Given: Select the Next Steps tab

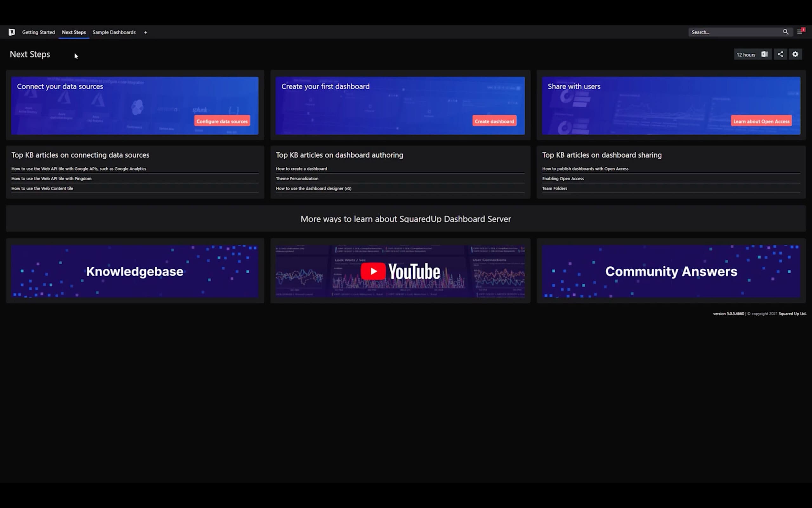Looking at the screenshot, I should pos(74,32).
